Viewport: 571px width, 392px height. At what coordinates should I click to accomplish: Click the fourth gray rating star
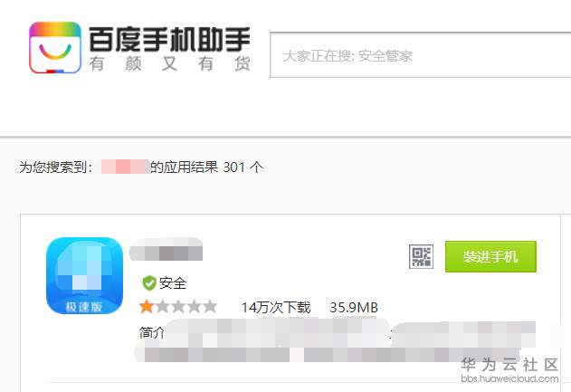pos(194,307)
